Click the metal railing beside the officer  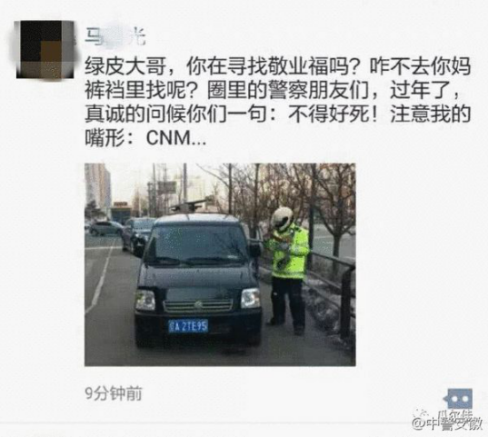[333, 283]
